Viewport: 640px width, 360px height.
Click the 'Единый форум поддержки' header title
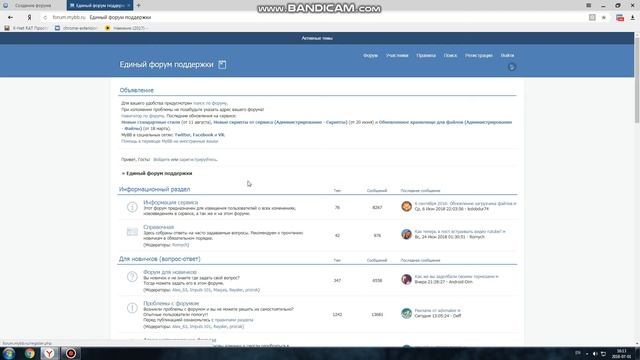coord(167,64)
